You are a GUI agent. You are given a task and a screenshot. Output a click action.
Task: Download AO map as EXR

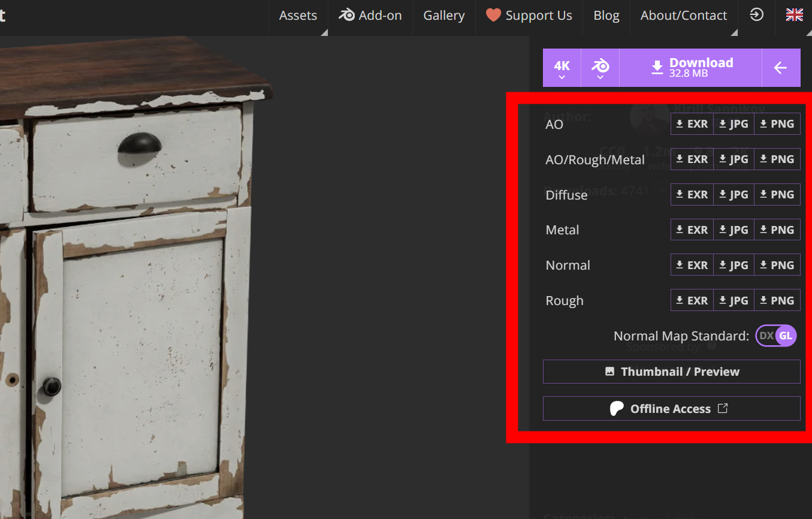click(x=692, y=124)
